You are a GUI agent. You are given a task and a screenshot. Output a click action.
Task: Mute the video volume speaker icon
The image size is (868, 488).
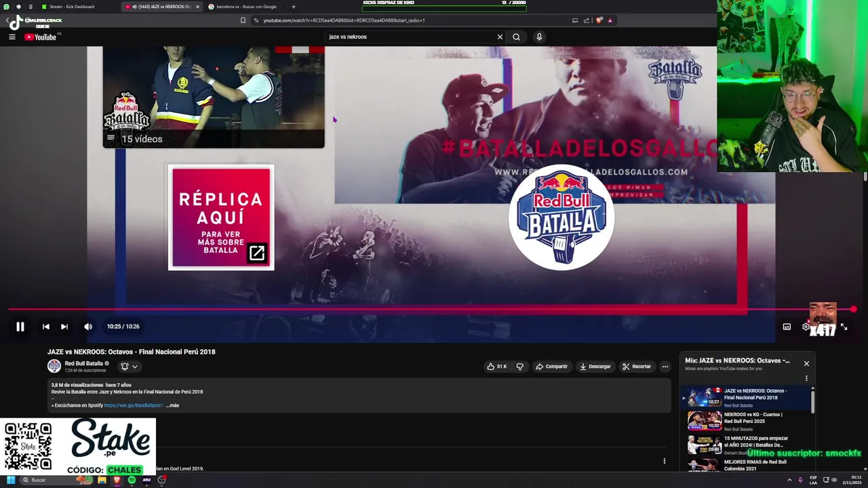pyautogui.click(x=88, y=327)
